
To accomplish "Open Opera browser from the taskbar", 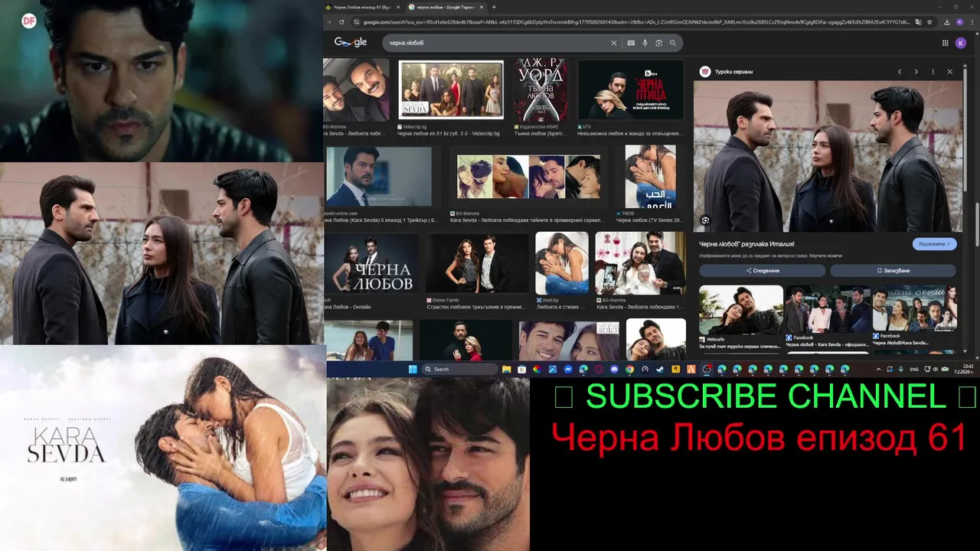I will [x=599, y=369].
